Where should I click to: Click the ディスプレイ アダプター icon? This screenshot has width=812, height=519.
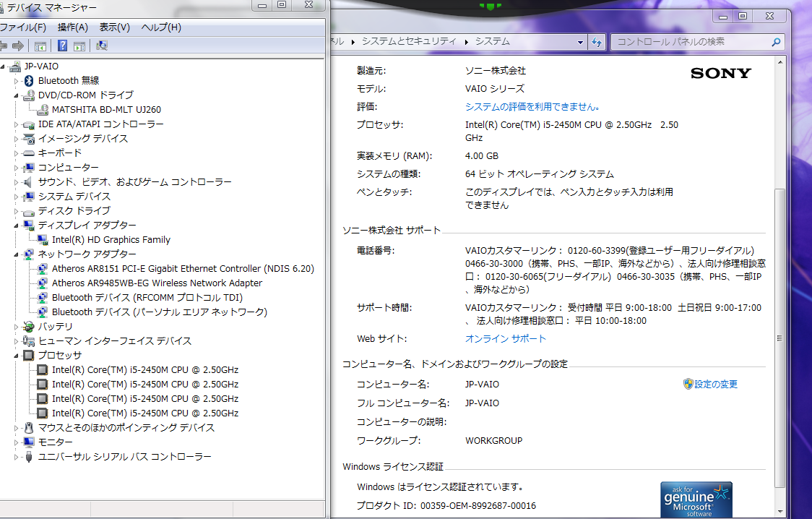(29, 226)
